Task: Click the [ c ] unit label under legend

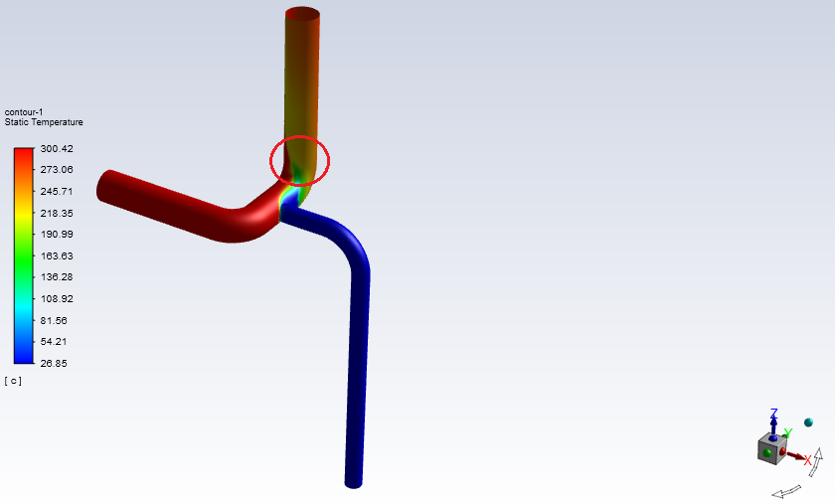Action: click(13, 381)
